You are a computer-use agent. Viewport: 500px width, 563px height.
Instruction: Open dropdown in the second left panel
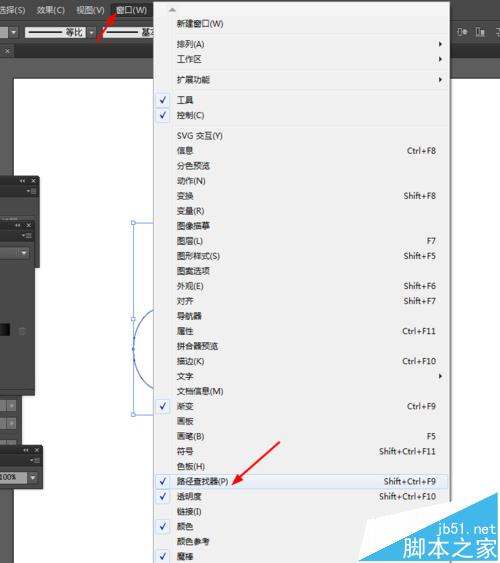pos(24,253)
